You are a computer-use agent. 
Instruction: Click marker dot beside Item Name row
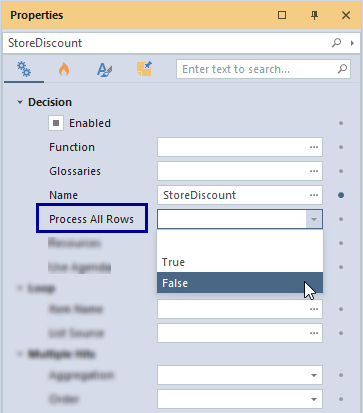coord(341,309)
